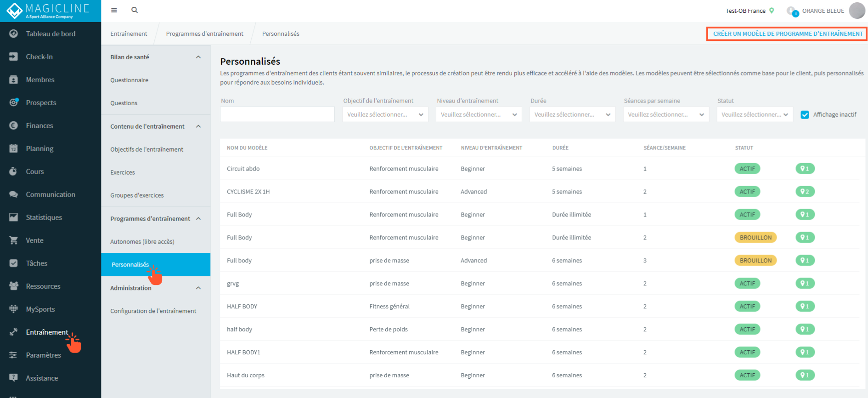868x398 pixels.
Task: Click the Prospects sidebar icon
Action: click(14, 102)
